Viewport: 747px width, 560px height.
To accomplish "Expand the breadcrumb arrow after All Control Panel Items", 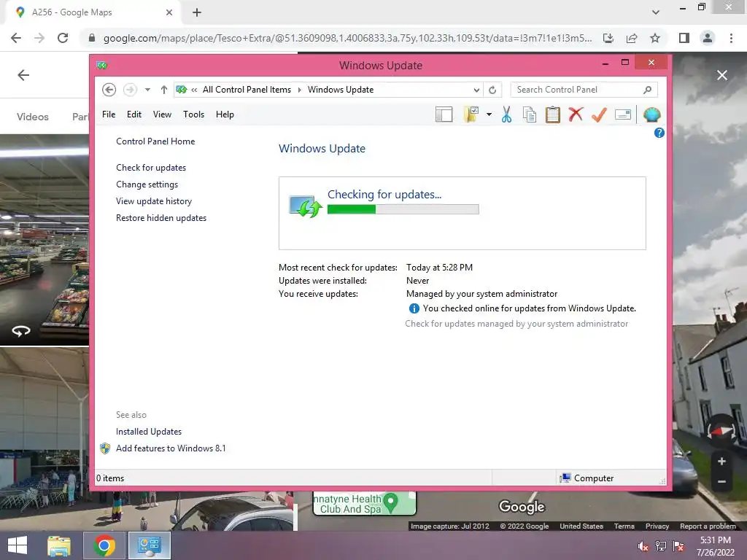I will tap(300, 90).
